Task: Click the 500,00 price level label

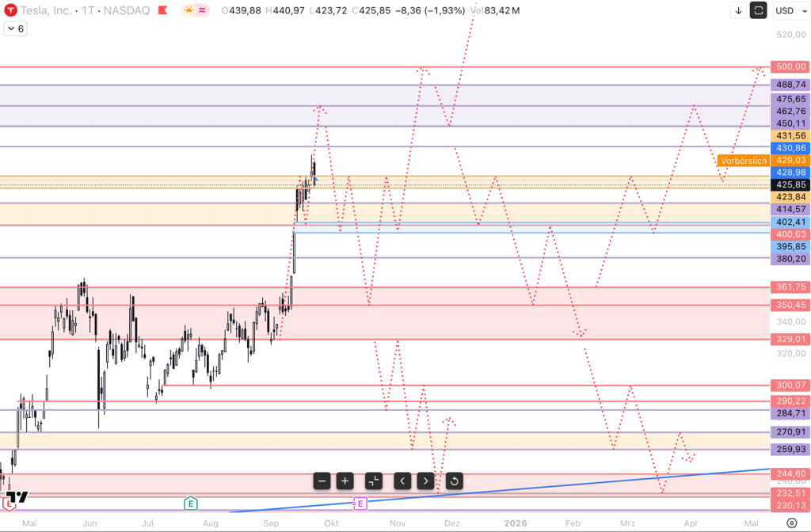Action: [790, 67]
